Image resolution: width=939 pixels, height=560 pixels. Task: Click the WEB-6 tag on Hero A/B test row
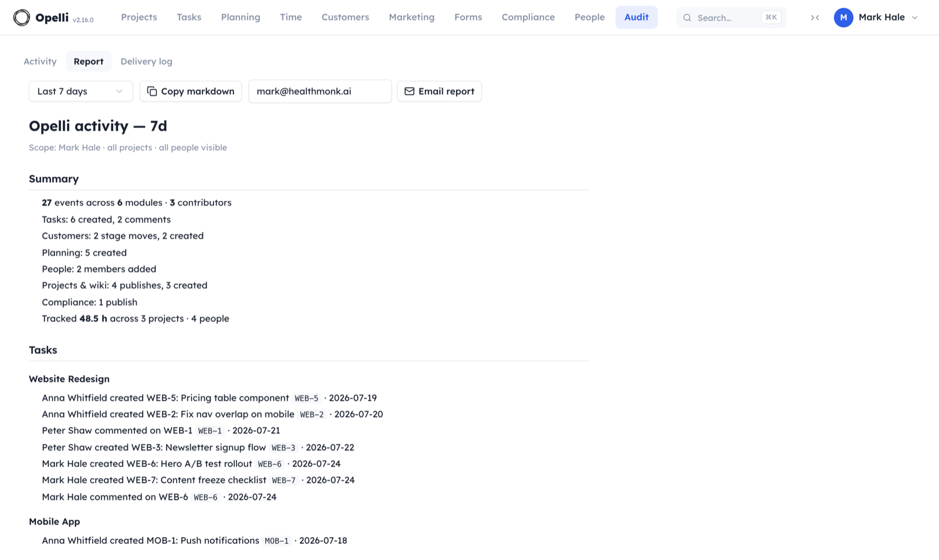coord(270,464)
